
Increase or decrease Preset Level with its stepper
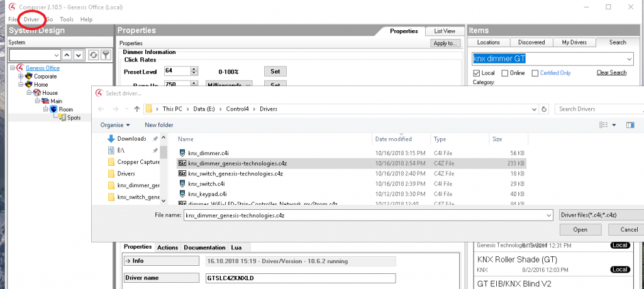click(x=194, y=71)
